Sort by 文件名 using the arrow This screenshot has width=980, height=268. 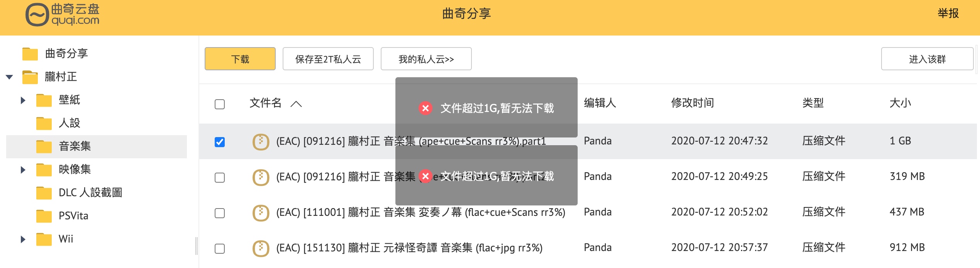coord(296,103)
